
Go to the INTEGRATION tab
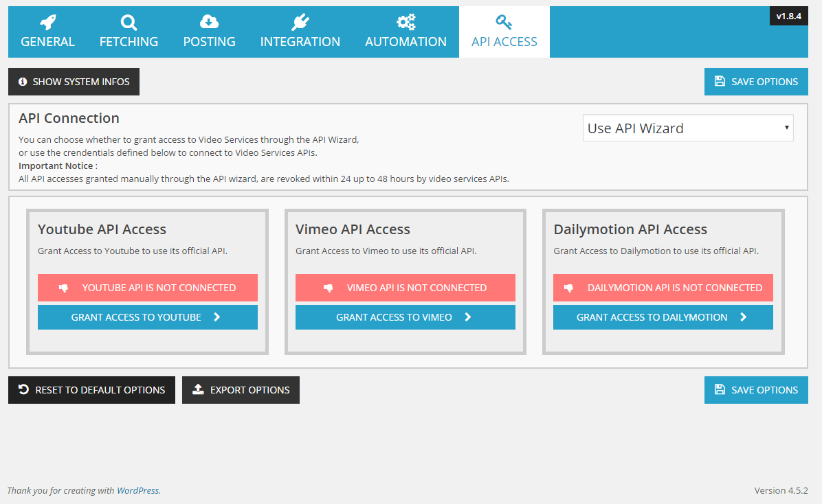[x=300, y=32]
